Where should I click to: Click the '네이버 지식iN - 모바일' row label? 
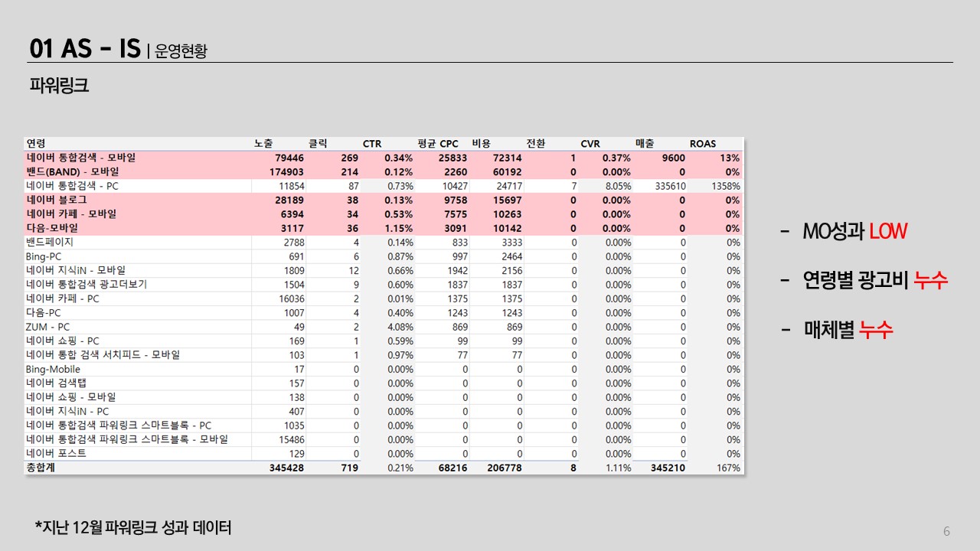[x=76, y=270]
